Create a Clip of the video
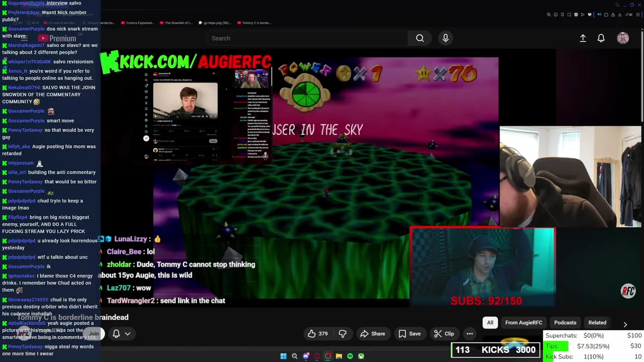Viewport: 644px width, 362px height. pos(444,333)
